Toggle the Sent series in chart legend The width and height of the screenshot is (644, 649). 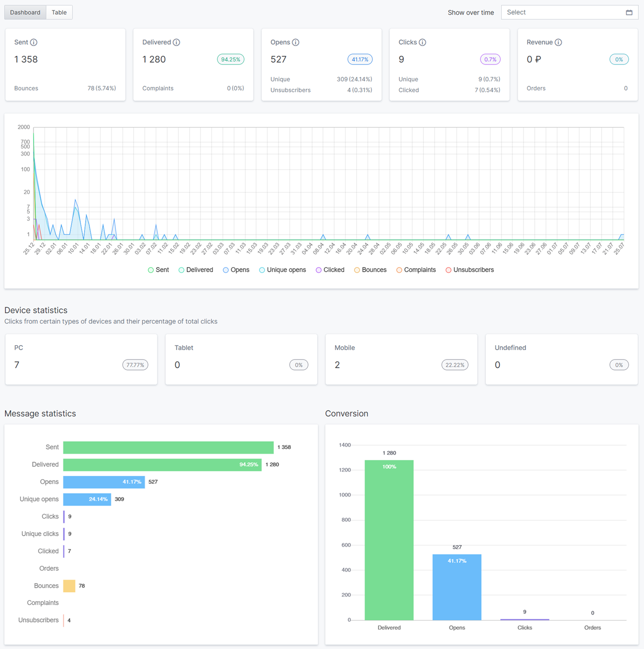click(x=158, y=270)
